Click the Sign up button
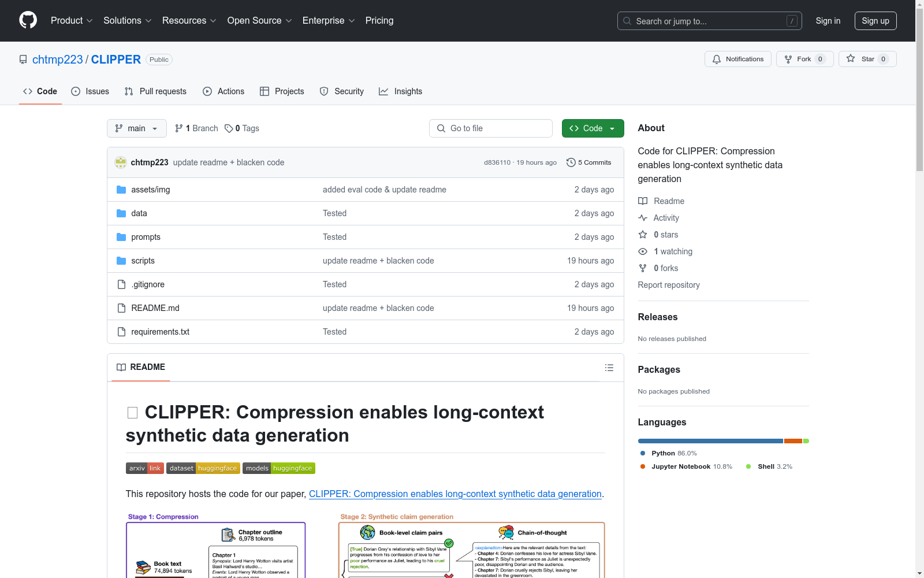Screen dimensions: 924x578 click(x=875, y=21)
